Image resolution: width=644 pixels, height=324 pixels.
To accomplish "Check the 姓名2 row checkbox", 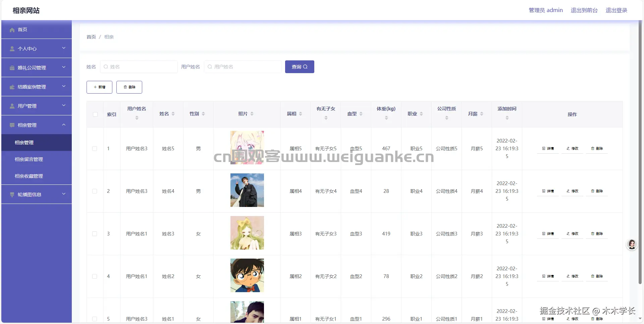I will click(95, 276).
